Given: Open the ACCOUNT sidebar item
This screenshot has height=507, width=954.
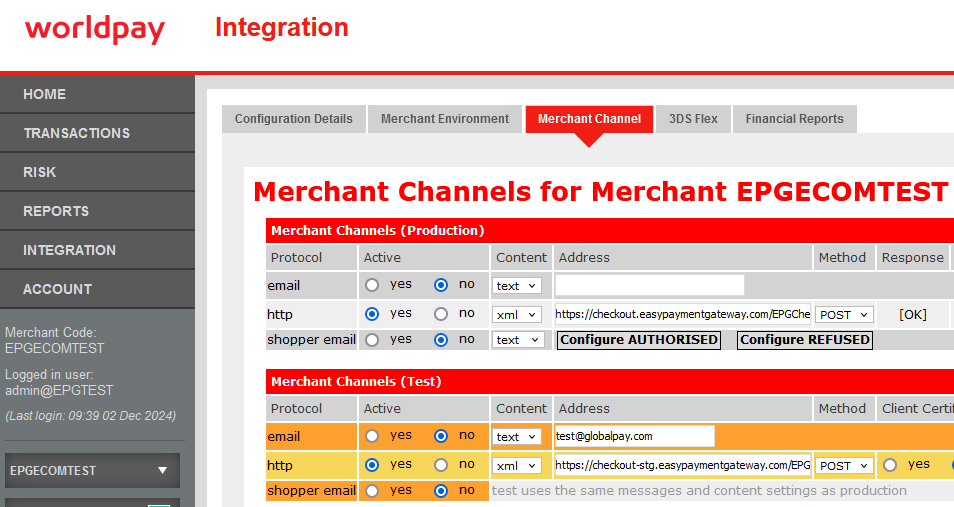Looking at the screenshot, I should coord(97,289).
